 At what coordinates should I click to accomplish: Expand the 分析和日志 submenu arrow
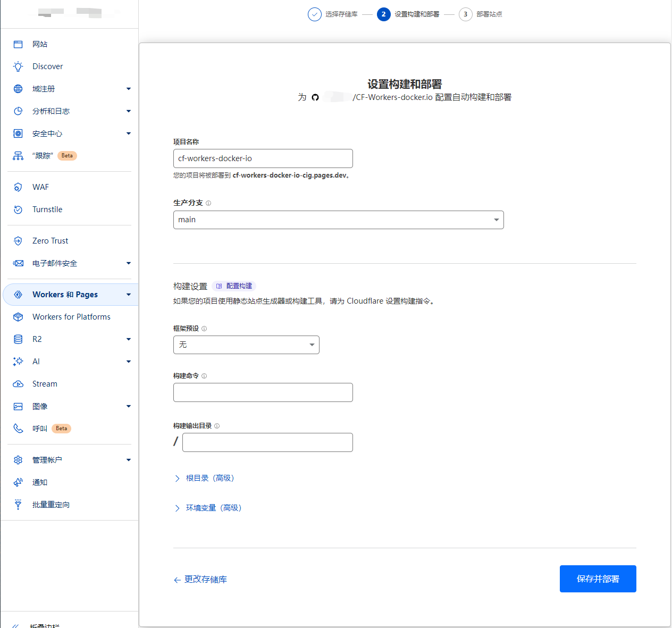129,111
